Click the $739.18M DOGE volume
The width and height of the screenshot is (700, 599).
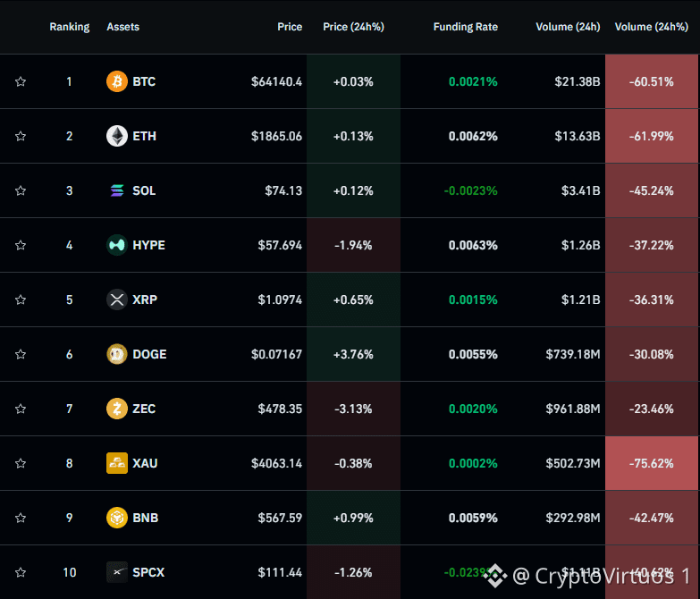pos(573,354)
